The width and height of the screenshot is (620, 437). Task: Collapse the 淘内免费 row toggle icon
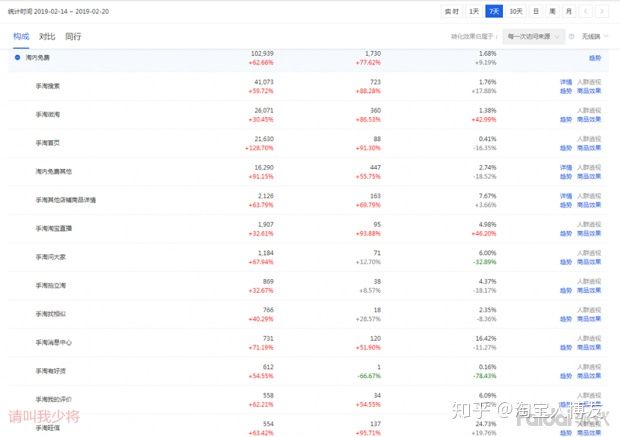(x=17, y=57)
